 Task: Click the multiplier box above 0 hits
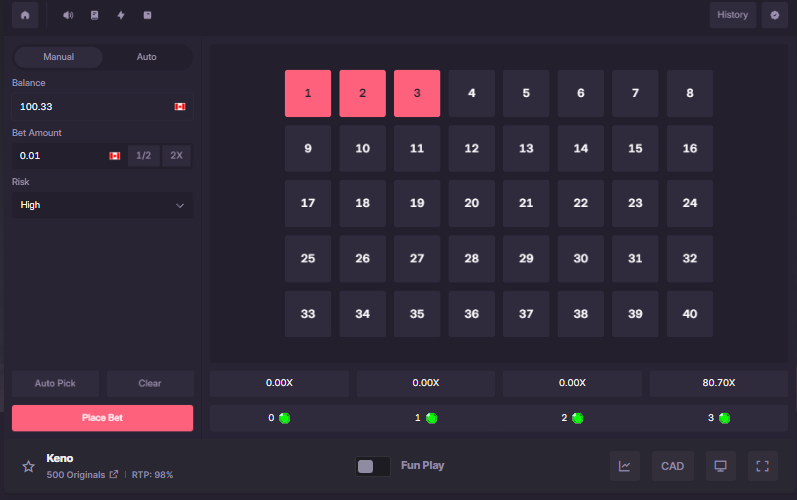tap(279, 383)
